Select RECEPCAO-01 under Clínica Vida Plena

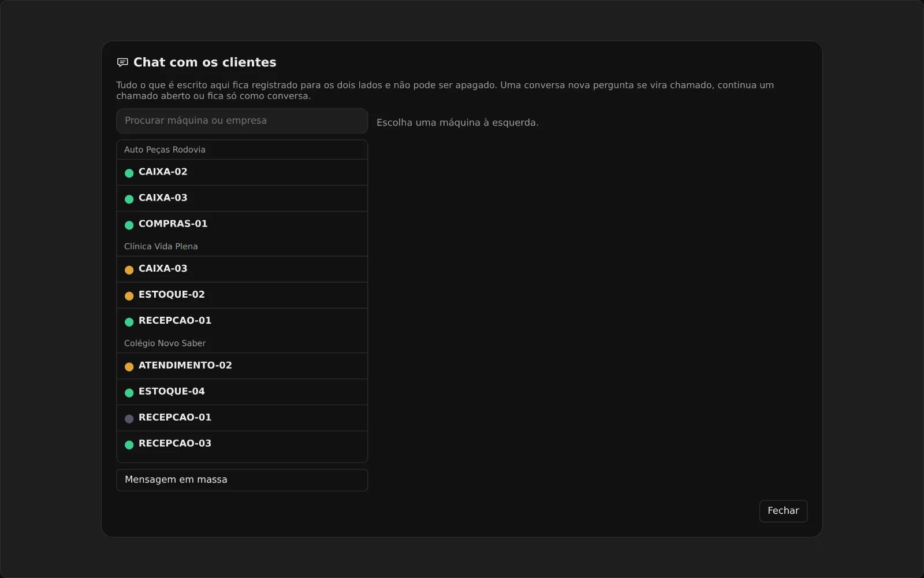pyautogui.click(x=242, y=321)
